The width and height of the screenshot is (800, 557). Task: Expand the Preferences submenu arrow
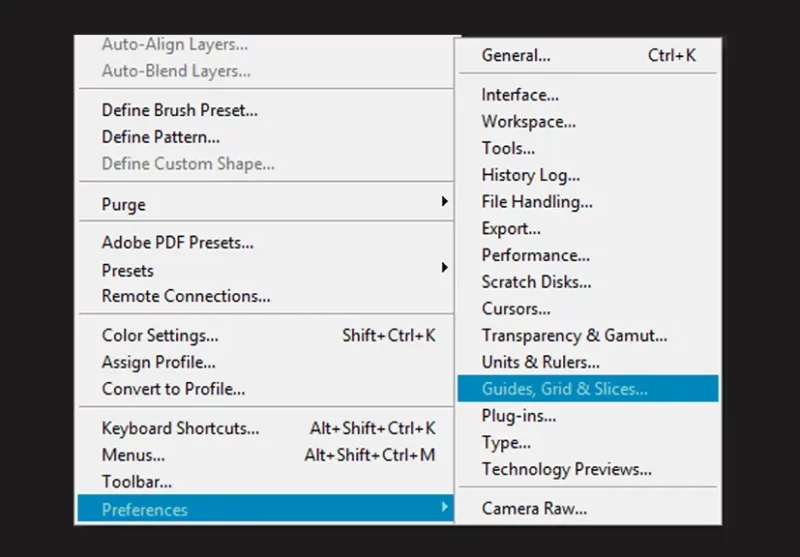[x=444, y=507]
